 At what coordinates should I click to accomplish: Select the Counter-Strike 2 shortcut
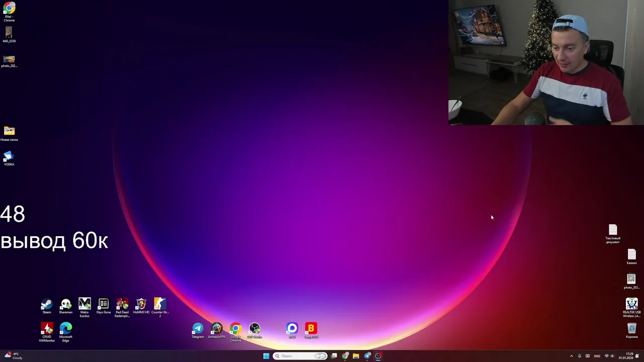[160, 308]
